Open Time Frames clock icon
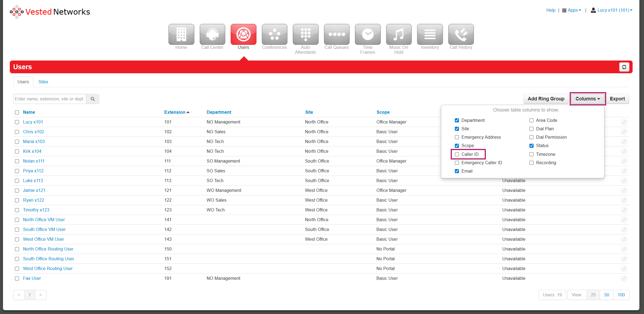The width and height of the screenshot is (644, 314). click(367, 34)
